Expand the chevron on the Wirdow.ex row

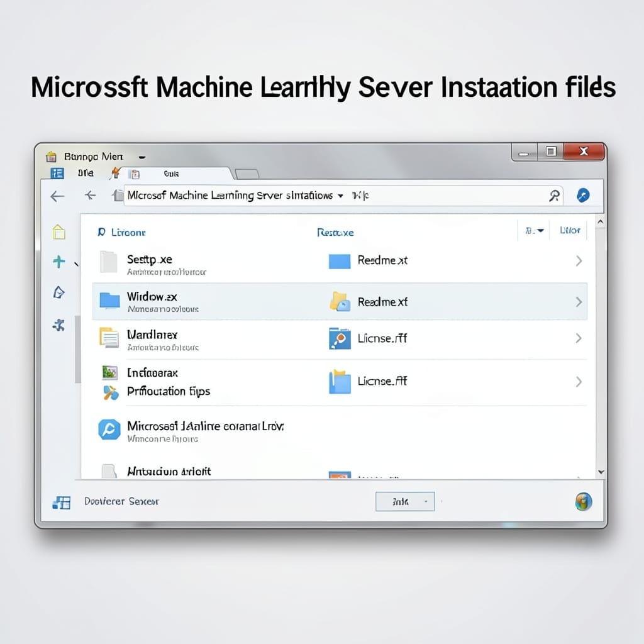click(x=579, y=302)
